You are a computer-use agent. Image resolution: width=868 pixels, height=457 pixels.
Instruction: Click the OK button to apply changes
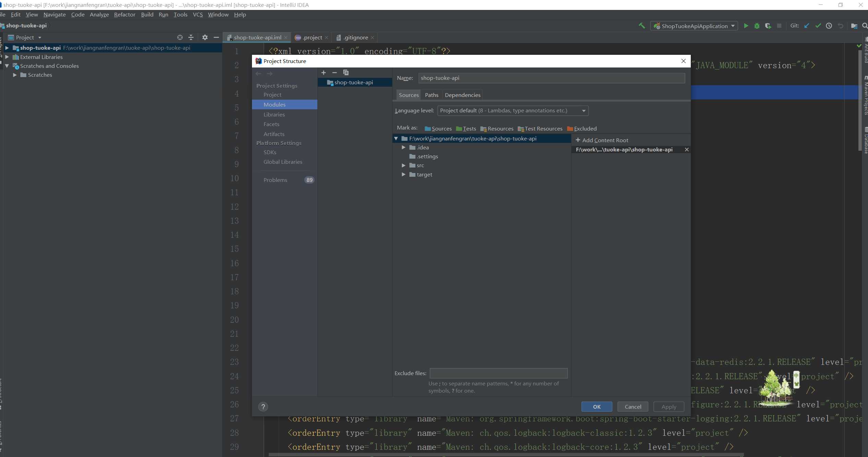(x=597, y=407)
